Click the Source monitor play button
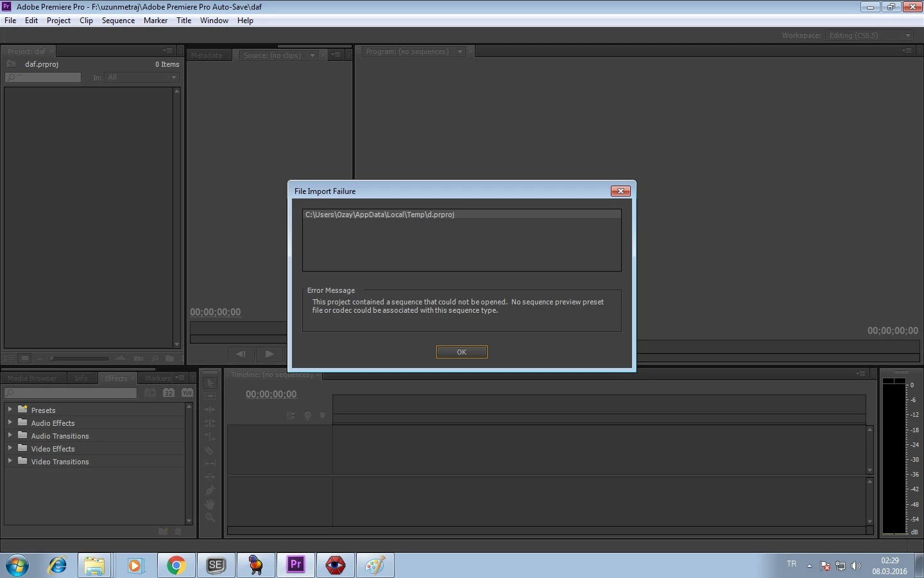 [269, 354]
